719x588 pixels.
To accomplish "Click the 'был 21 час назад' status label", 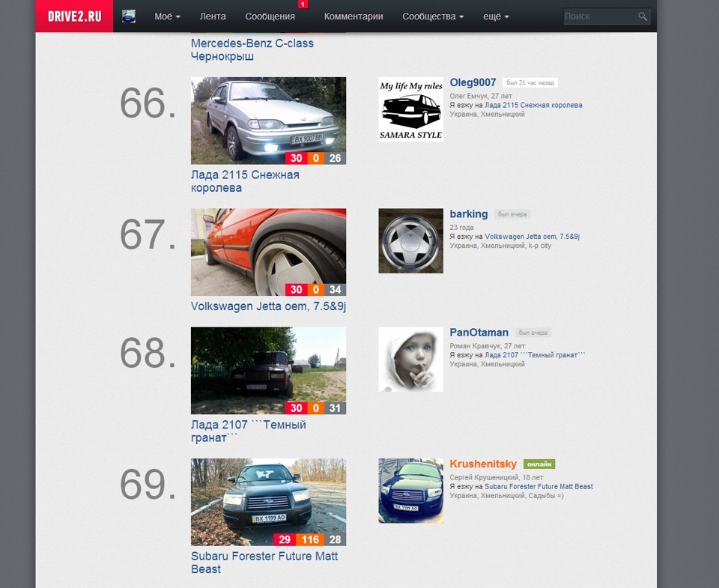I will 530,82.
